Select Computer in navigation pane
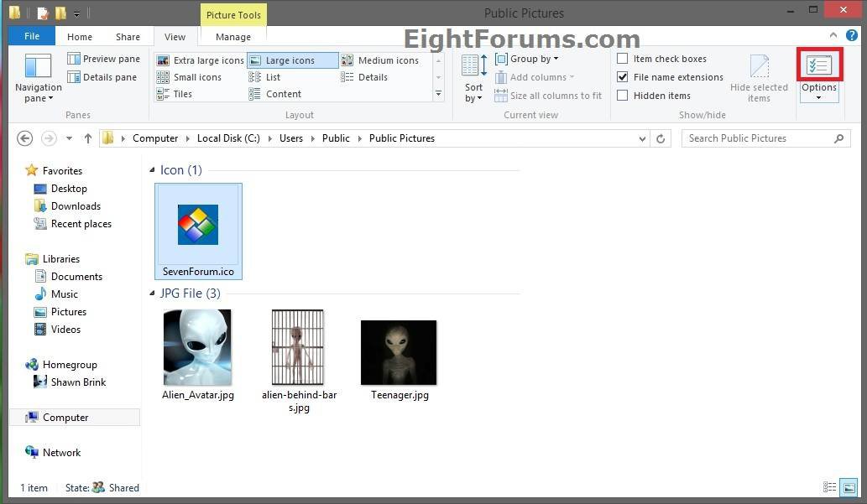 (75, 418)
